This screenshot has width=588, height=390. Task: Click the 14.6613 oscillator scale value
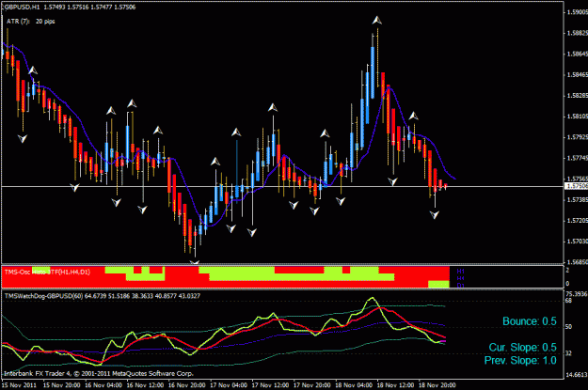point(576,375)
